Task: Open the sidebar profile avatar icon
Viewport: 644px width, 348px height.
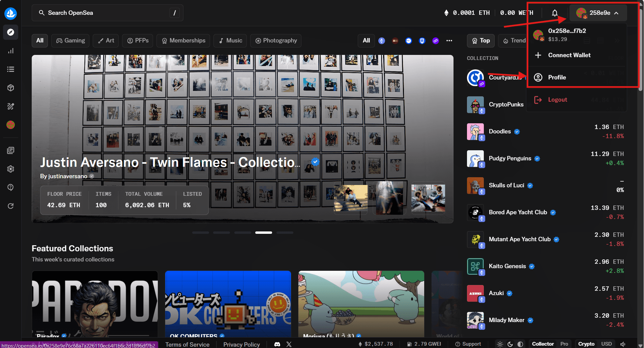Action: pyautogui.click(x=10, y=125)
